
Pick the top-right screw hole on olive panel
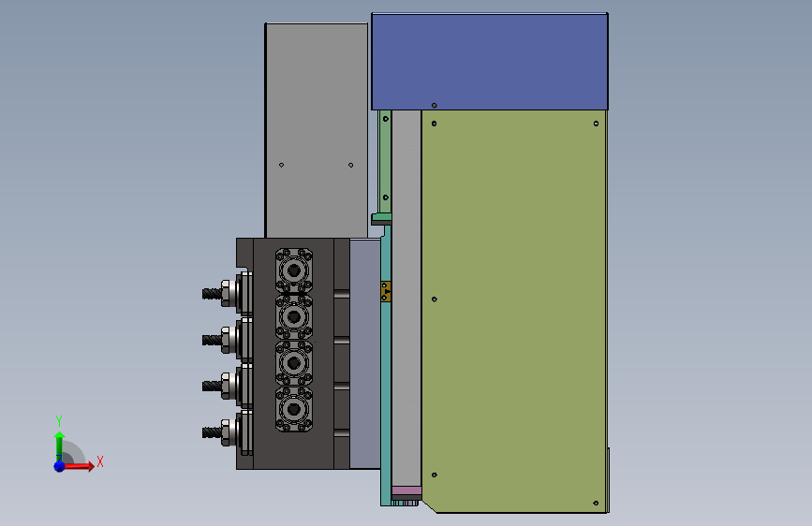click(596, 124)
